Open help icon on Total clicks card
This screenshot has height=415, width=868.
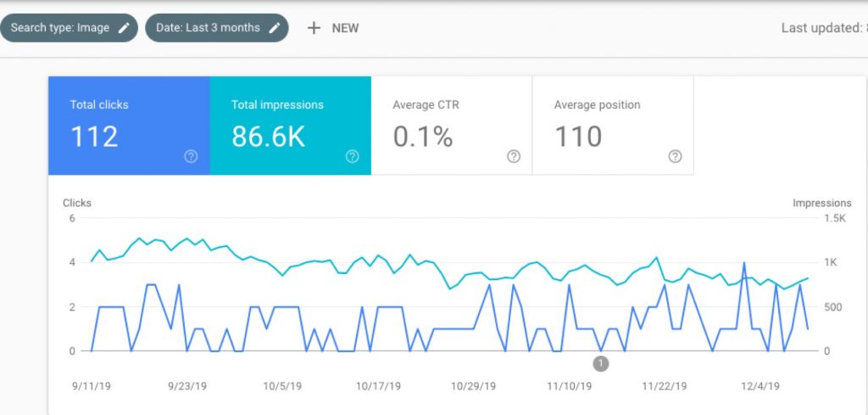[191, 157]
